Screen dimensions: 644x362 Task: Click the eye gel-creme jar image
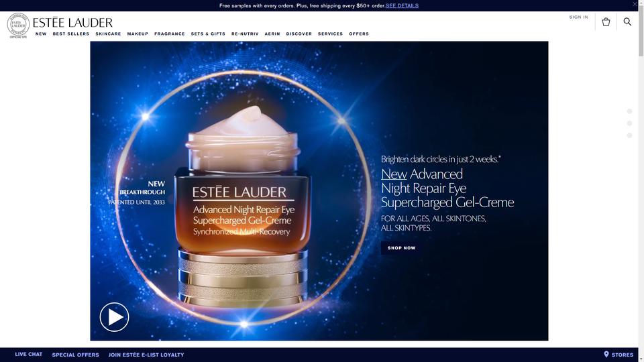(x=243, y=207)
